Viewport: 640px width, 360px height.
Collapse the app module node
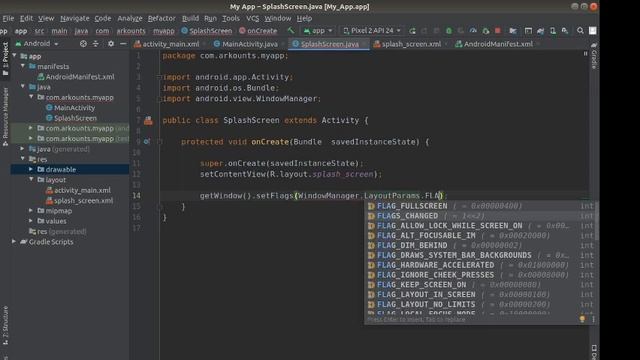pos(15,56)
